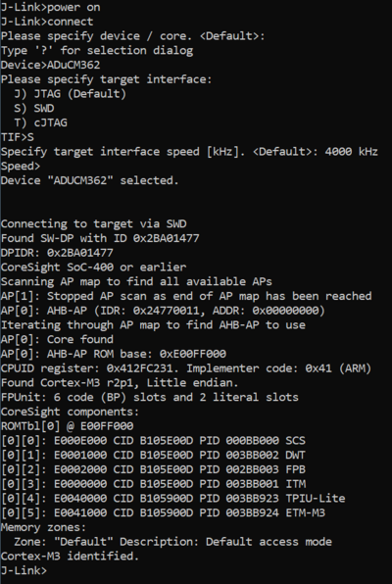392x584 pixels.
Task: Click 'Connecting to target via SWD' text
Action: 93,223
